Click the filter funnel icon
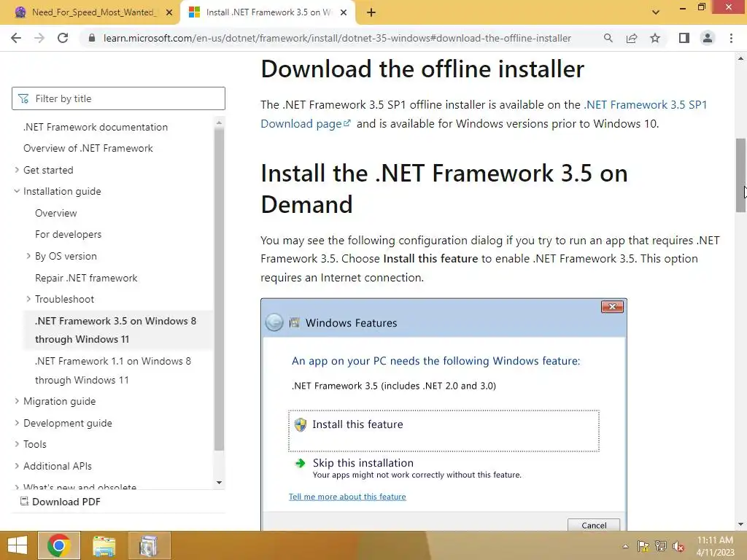Screen dimensions: 747x560 pos(23,98)
